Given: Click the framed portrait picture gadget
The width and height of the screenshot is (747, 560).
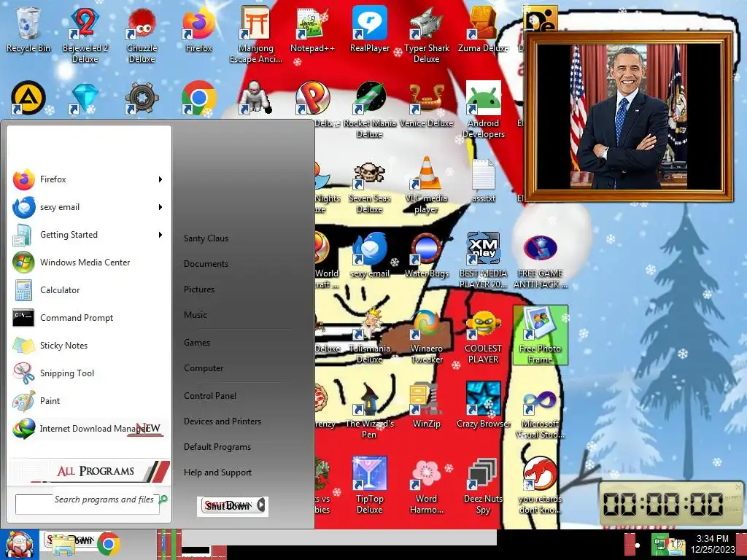Looking at the screenshot, I should point(628,117).
